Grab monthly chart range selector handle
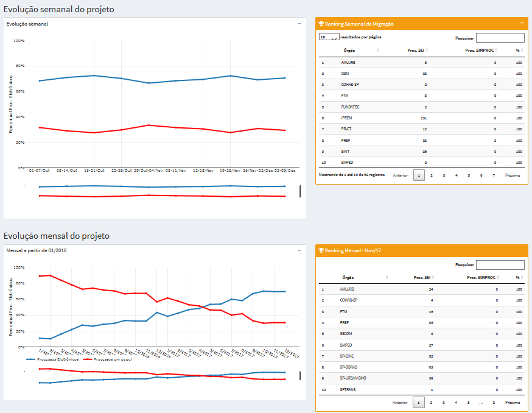Screen dimensions: 532x413 click(x=299, y=376)
